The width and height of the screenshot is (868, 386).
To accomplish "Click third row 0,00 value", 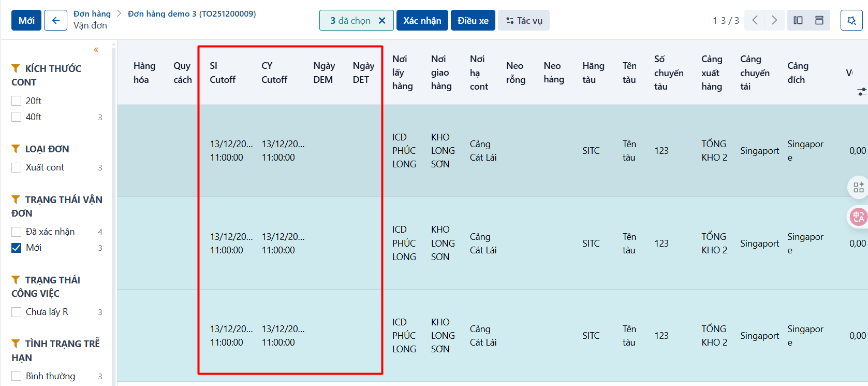I will click(x=857, y=336).
